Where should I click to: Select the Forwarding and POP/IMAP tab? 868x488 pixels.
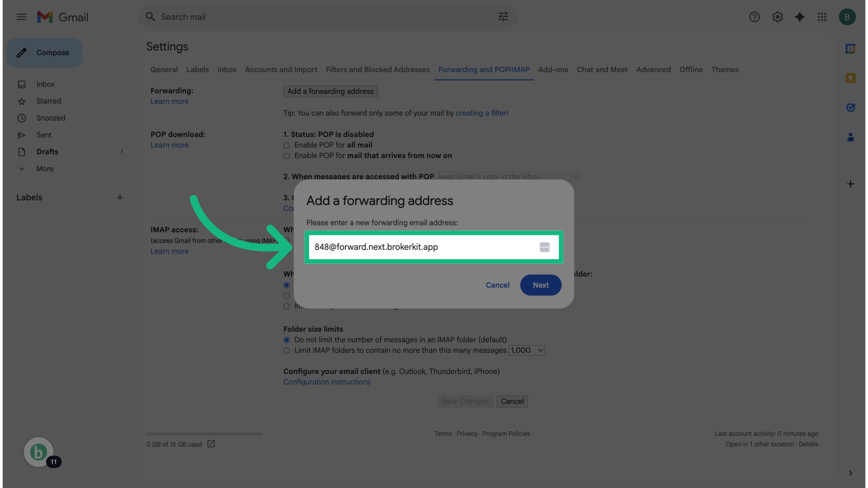(484, 70)
